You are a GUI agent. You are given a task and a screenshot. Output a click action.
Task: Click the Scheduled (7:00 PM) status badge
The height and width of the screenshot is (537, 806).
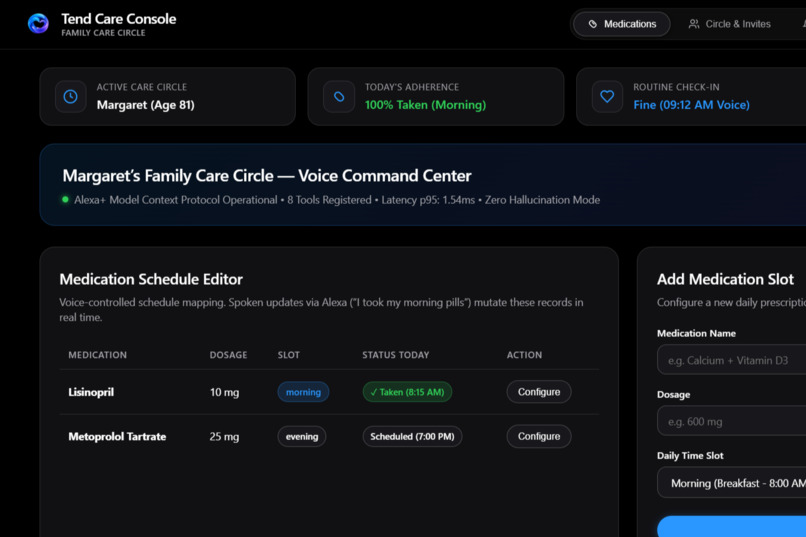pyautogui.click(x=412, y=436)
